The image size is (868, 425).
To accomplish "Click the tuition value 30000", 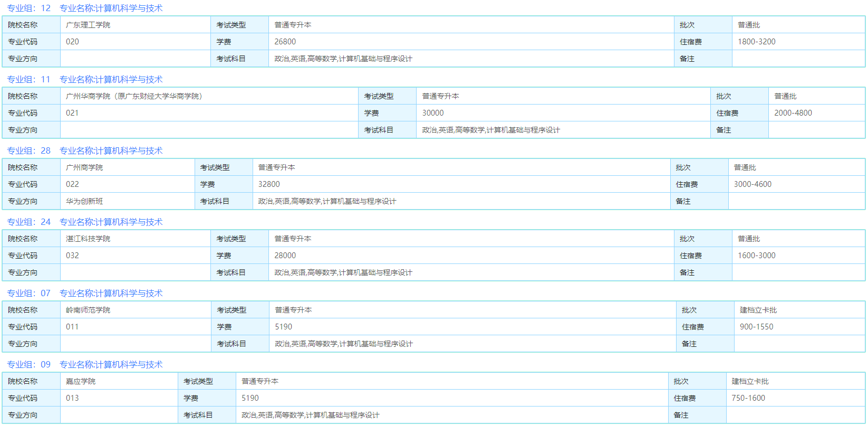I will point(433,113).
